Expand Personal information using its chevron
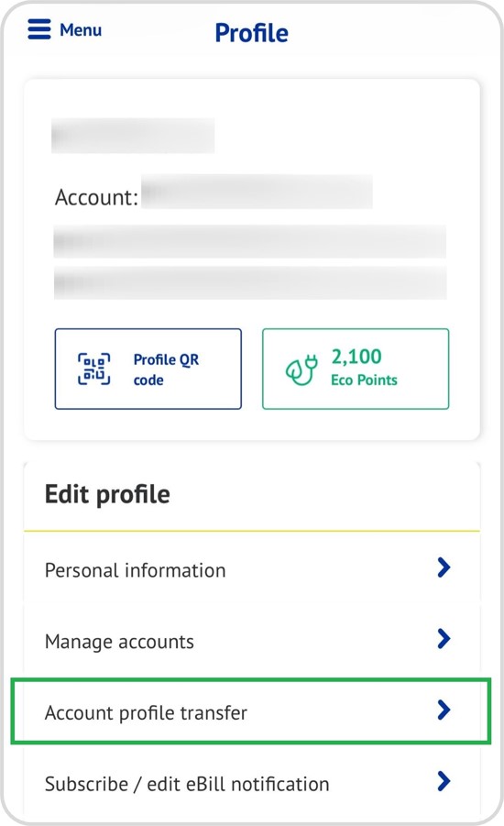Screen dimensions: 504x826 444,567
